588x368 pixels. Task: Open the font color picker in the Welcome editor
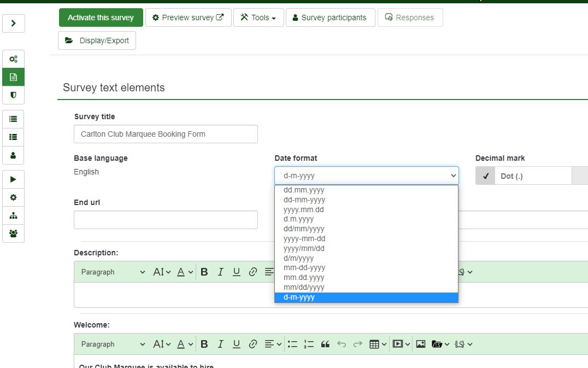(185, 344)
